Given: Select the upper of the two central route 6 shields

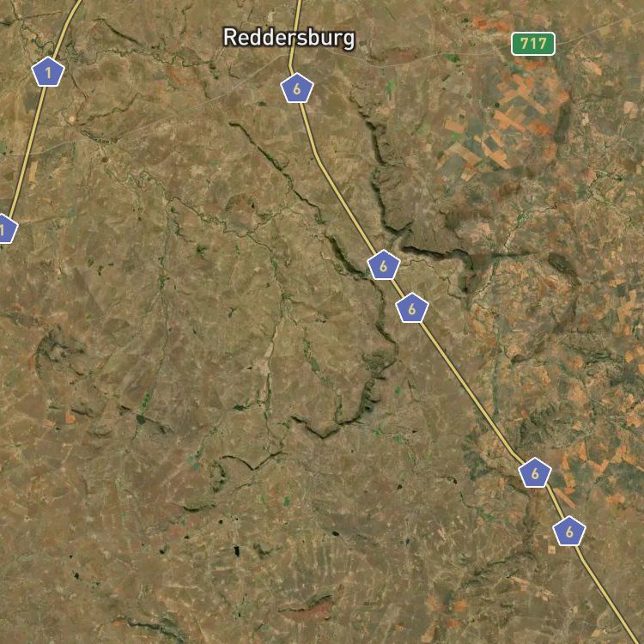Looking at the screenshot, I should [x=383, y=265].
